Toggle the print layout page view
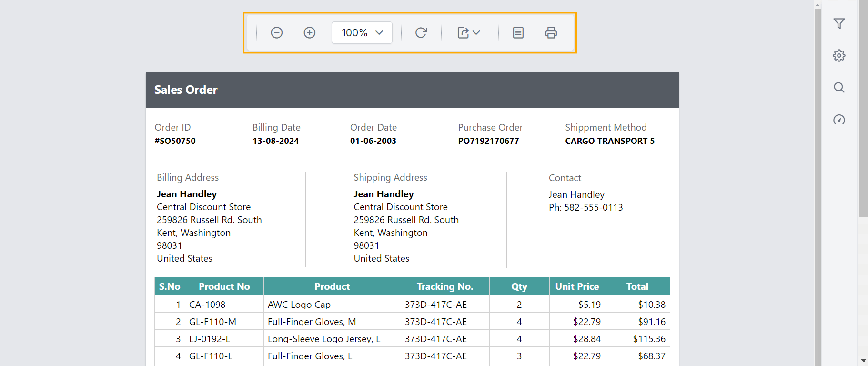The width and height of the screenshot is (868, 366). [x=518, y=32]
